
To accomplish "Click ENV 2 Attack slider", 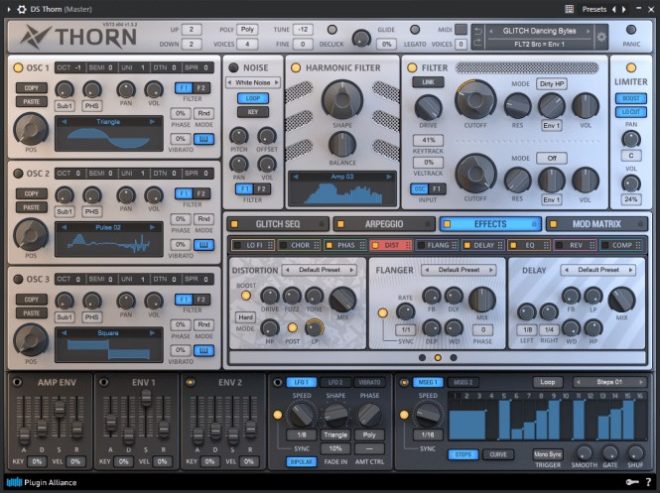I will point(197,436).
